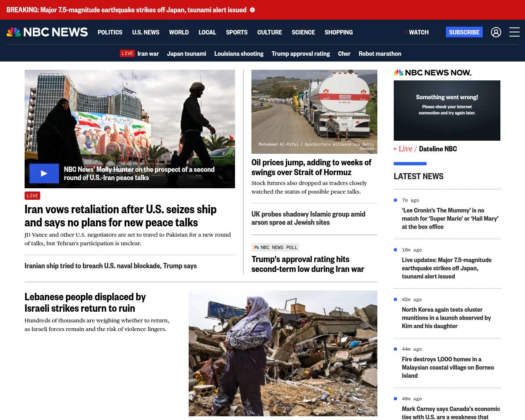Select the Science menu item
Image resolution: width=525 pixels, height=420 pixels.
tap(303, 32)
